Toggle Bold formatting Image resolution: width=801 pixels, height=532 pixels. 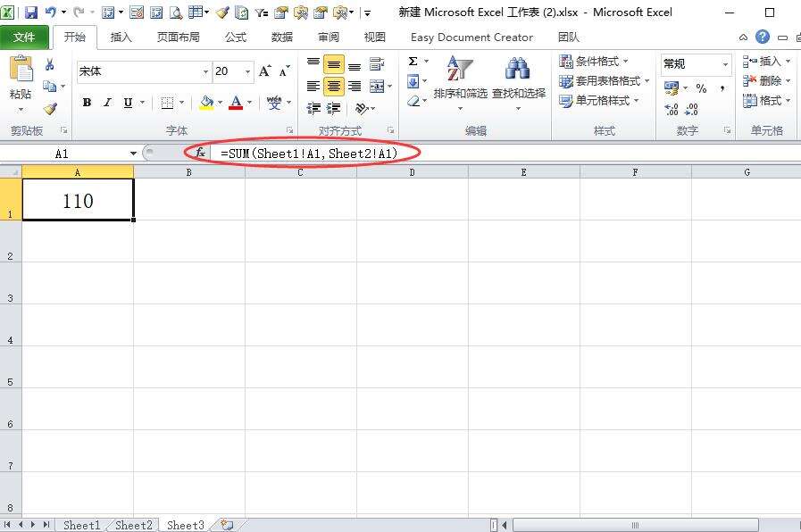(87, 103)
